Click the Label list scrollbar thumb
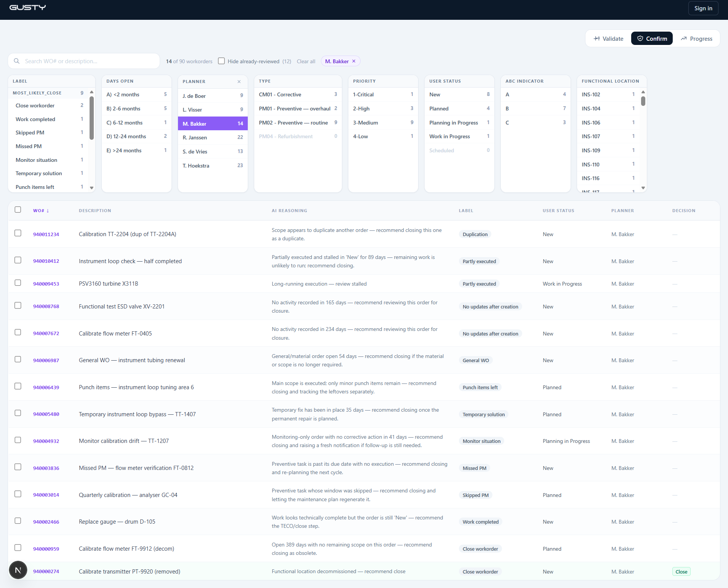This screenshot has height=588, width=728. point(91,118)
